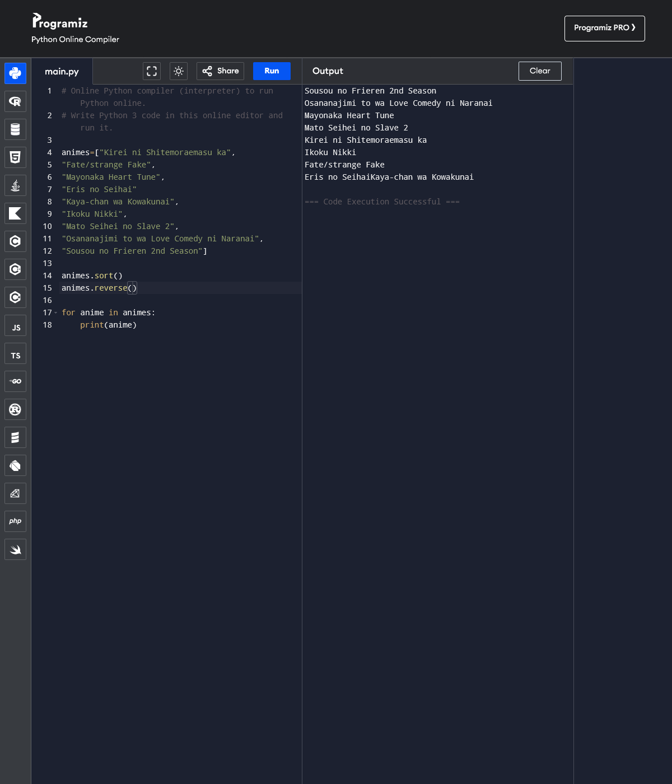Click the blue Run button
Viewport: 672px width, 784px height.
coord(272,71)
